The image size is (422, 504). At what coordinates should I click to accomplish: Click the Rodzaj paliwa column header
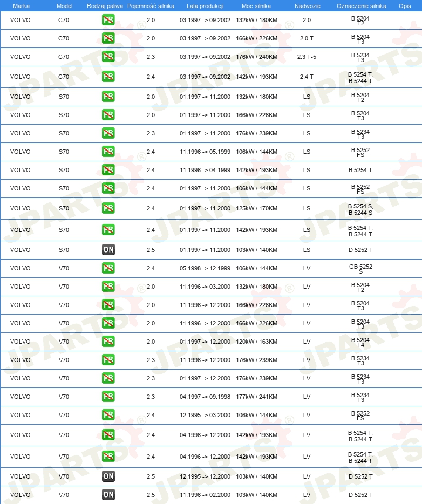tap(105, 6)
